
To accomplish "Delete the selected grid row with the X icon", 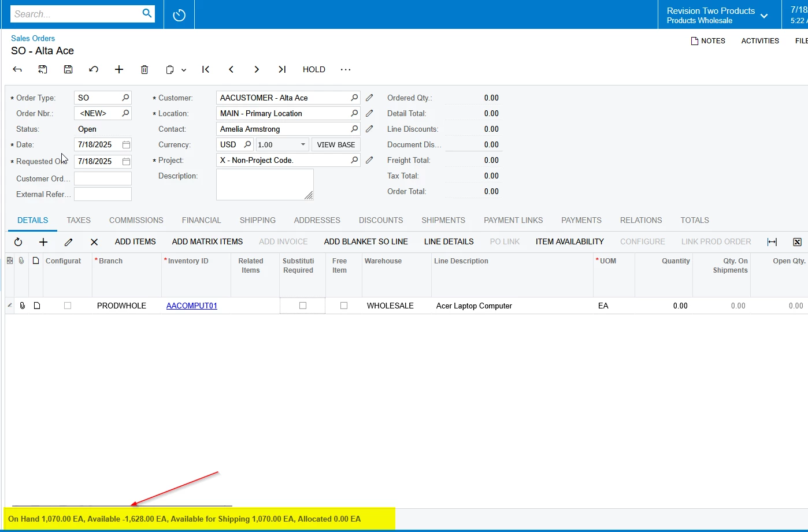I will pos(94,241).
